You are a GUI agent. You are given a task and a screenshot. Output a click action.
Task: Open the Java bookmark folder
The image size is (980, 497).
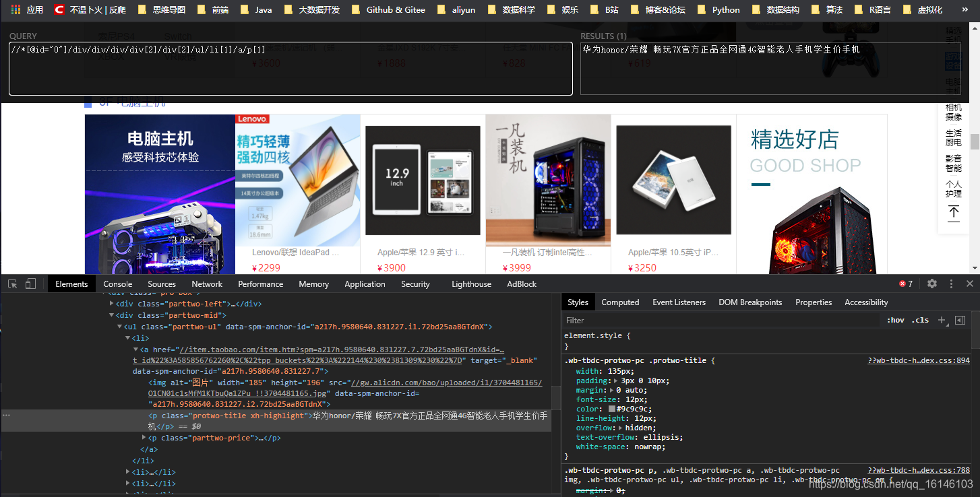pyautogui.click(x=256, y=9)
